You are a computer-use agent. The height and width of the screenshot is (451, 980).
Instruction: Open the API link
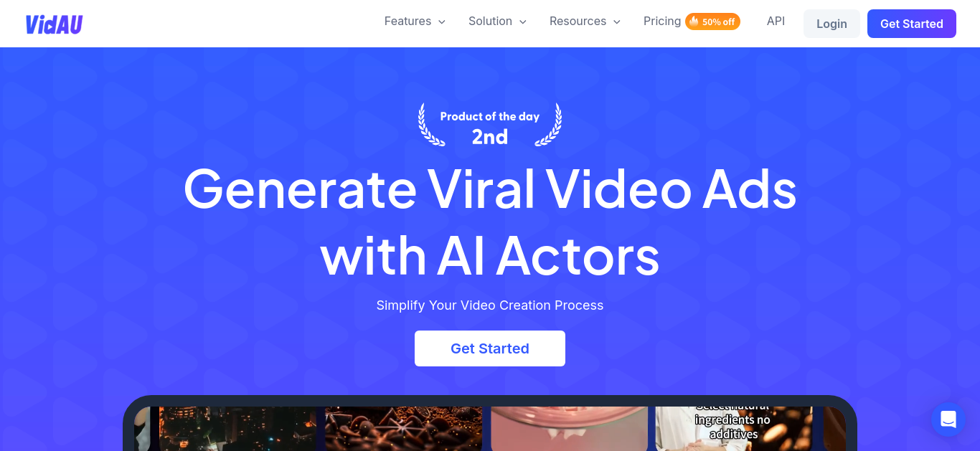(776, 22)
